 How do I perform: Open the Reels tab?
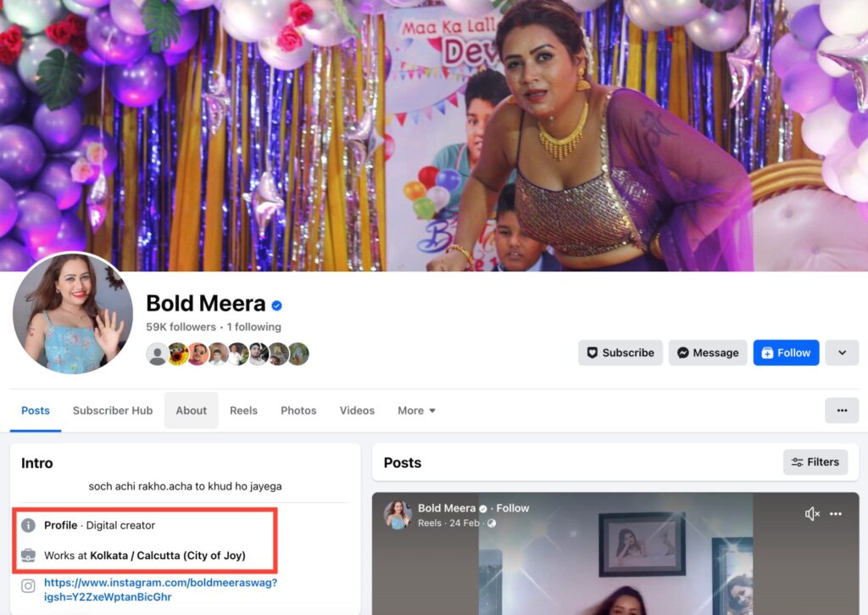tap(243, 411)
